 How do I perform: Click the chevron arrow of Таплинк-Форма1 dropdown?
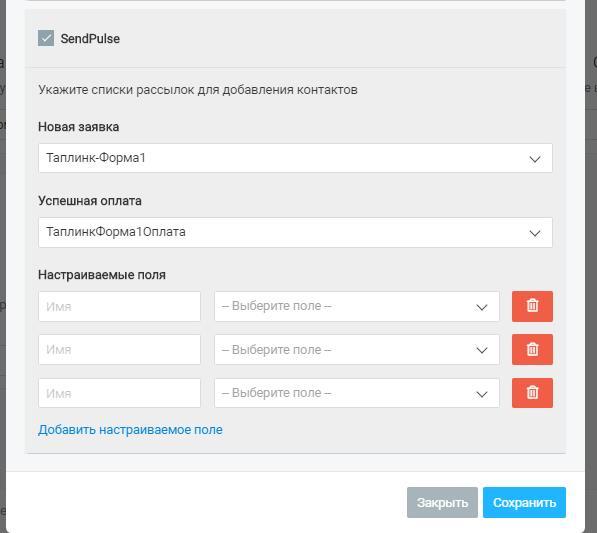535,159
